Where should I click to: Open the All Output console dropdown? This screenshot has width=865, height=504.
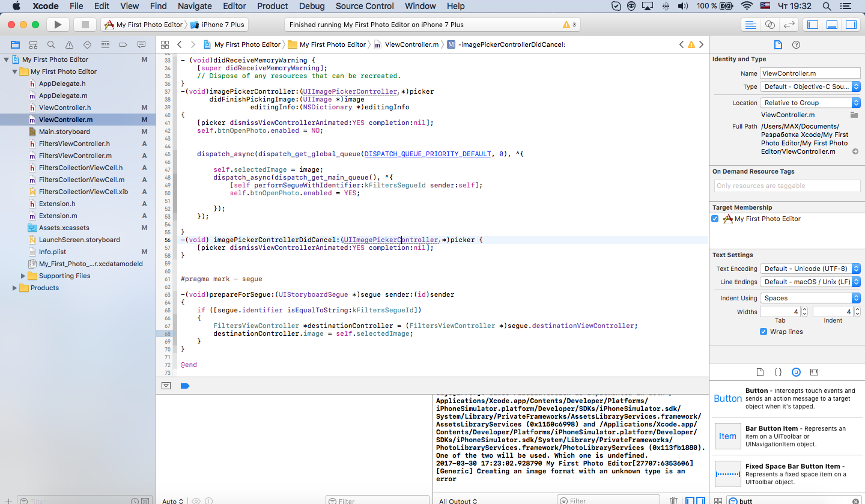(458, 501)
